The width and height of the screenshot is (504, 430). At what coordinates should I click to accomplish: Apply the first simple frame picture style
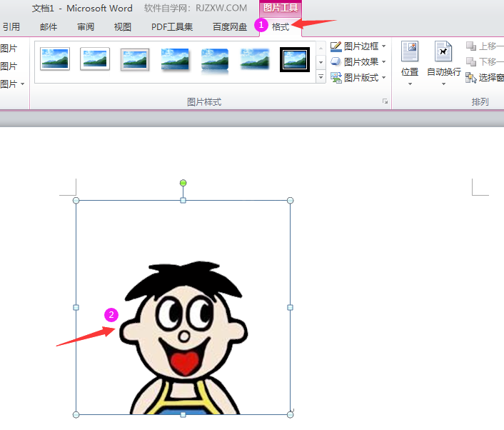55,59
